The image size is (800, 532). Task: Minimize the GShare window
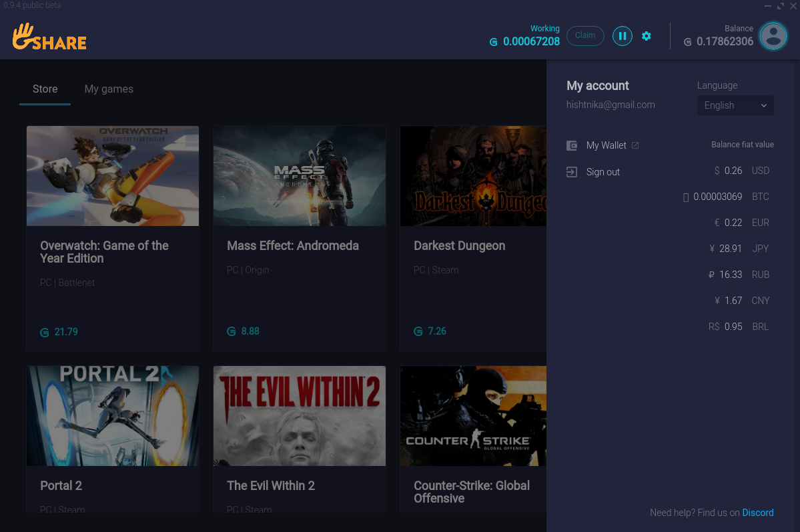pyautogui.click(x=768, y=6)
